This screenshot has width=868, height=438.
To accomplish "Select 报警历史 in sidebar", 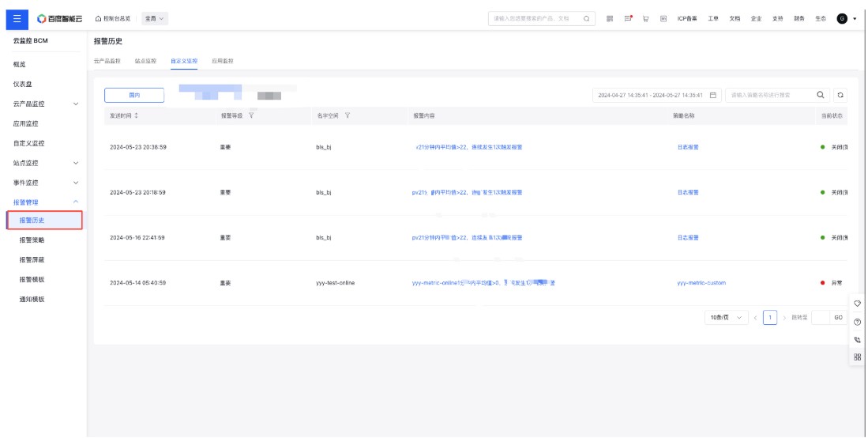I will [44, 220].
